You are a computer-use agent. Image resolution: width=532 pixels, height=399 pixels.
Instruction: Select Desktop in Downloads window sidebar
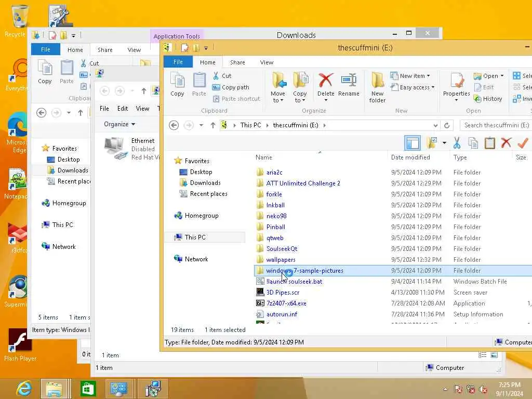click(68, 159)
